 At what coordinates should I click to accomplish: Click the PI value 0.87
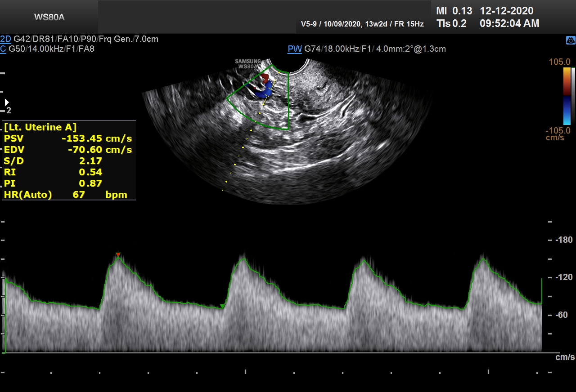point(90,183)
